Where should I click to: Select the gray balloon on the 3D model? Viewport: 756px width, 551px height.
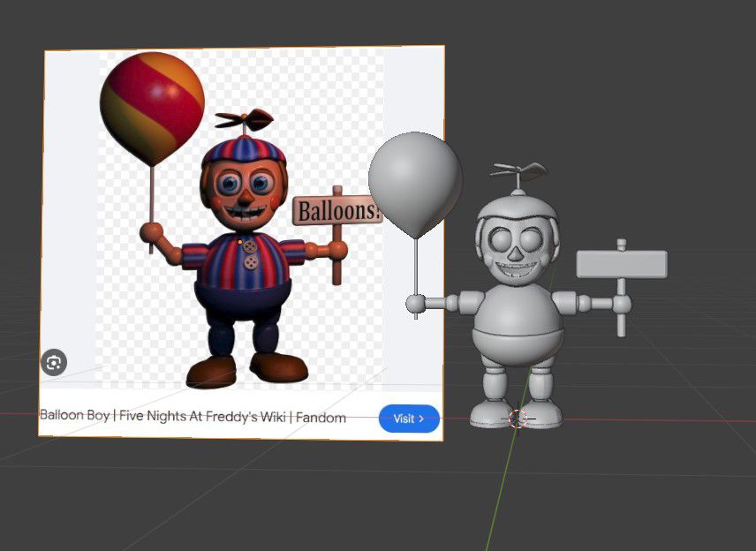pos(416,184)
